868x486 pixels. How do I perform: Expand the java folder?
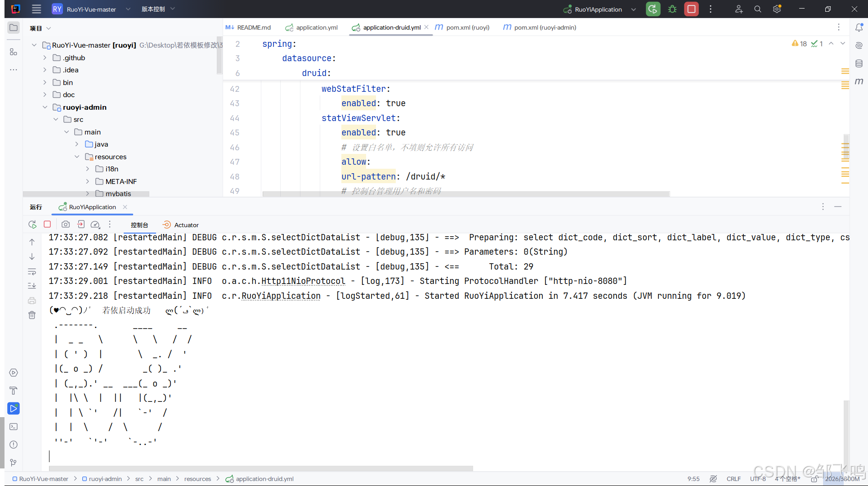(77, 144)
